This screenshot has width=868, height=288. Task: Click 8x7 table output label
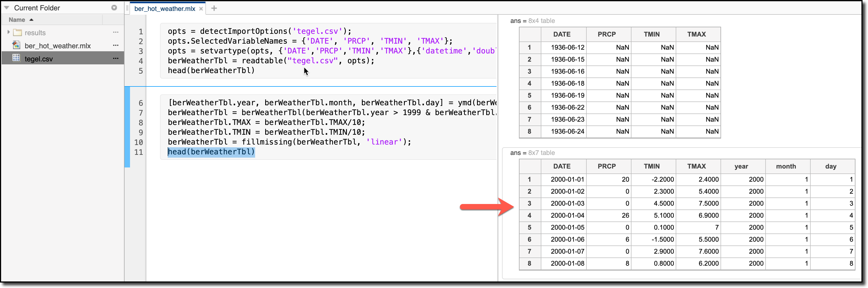tap(541, 153)
